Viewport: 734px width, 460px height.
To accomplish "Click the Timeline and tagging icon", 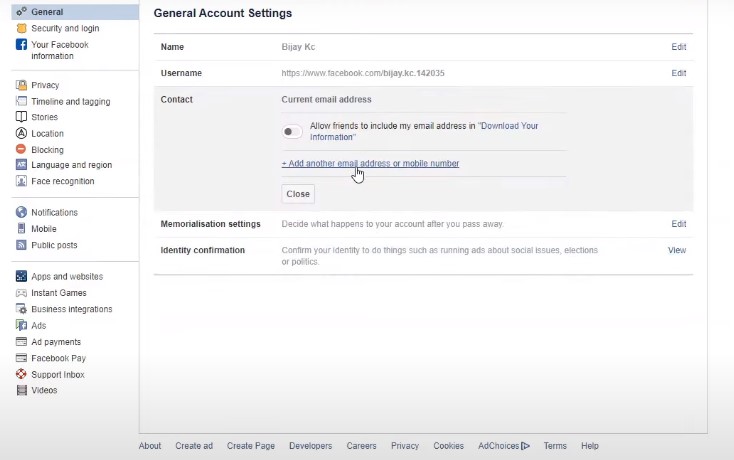I will pos(22,101).
